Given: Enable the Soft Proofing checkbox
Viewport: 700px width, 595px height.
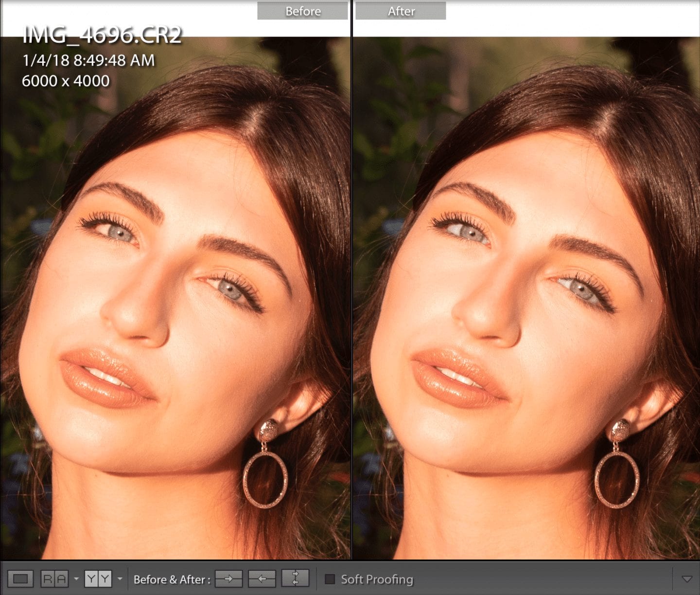Looking at the screenshot, I should tap(330, 579).
